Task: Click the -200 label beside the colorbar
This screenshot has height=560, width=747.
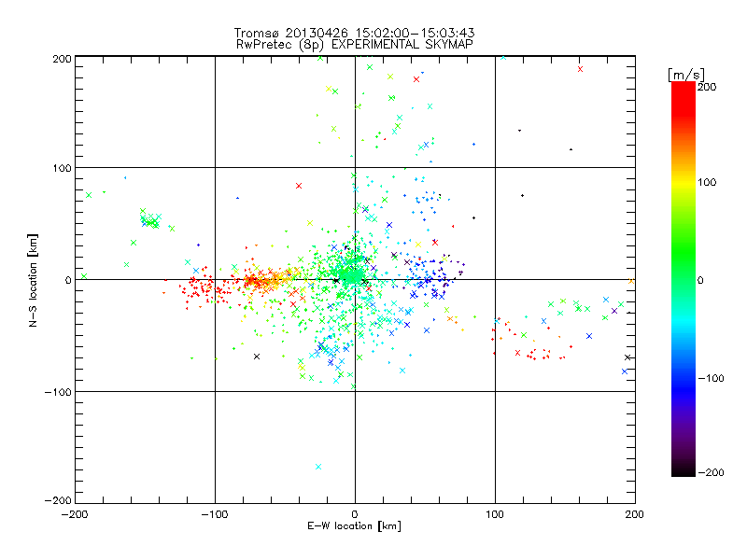Action: click(711, 472)
